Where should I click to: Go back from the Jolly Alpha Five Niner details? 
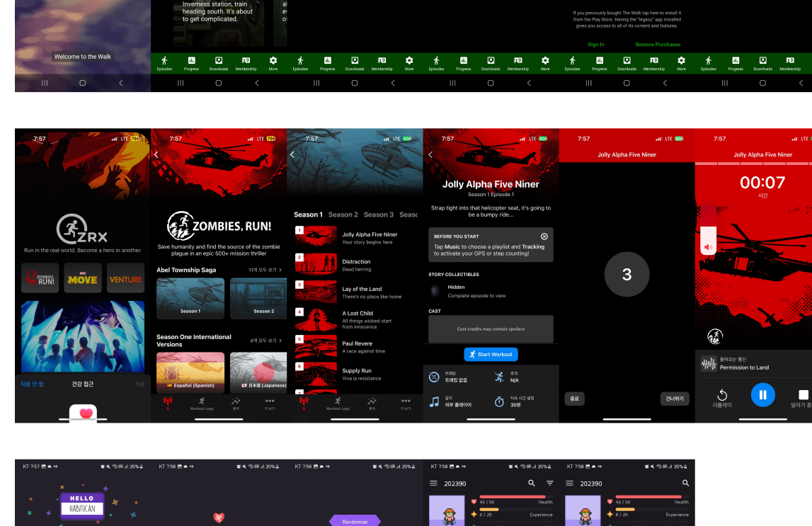[x=430, y=154]
